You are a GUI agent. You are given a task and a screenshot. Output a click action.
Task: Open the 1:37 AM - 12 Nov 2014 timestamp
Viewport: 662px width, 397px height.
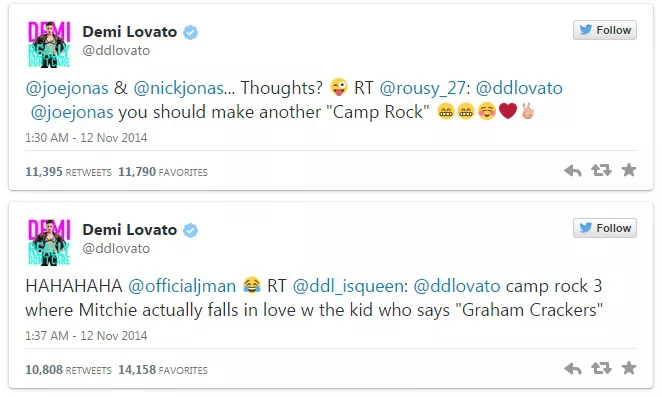coord(86,336)
